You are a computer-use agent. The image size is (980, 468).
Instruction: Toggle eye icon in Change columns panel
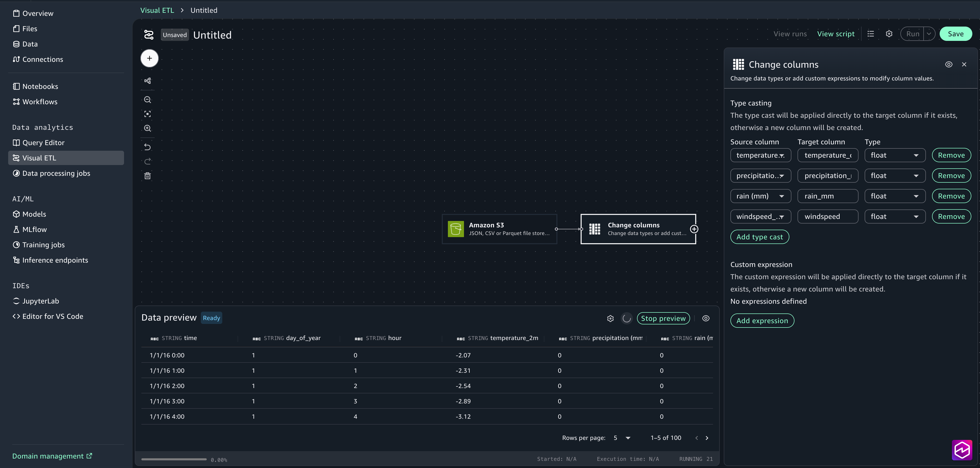pos(948,64)
